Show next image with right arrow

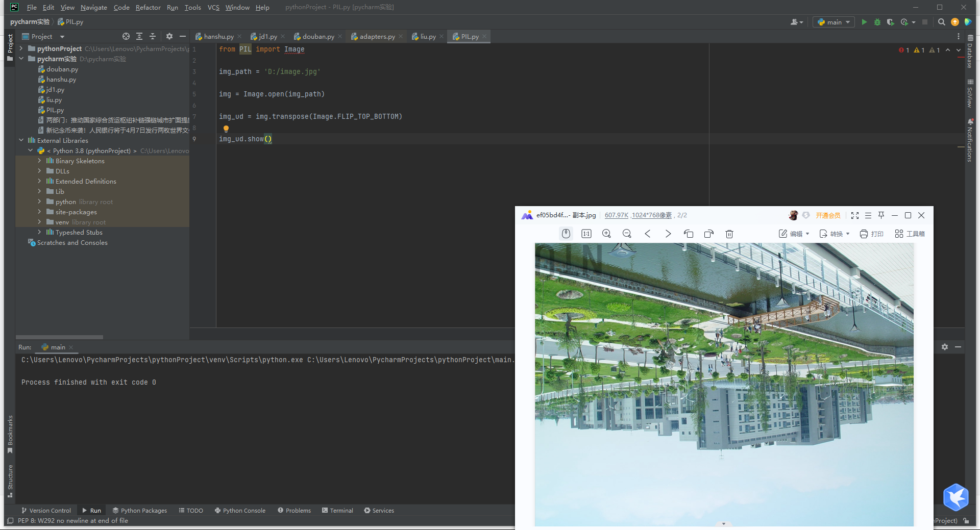668,234
